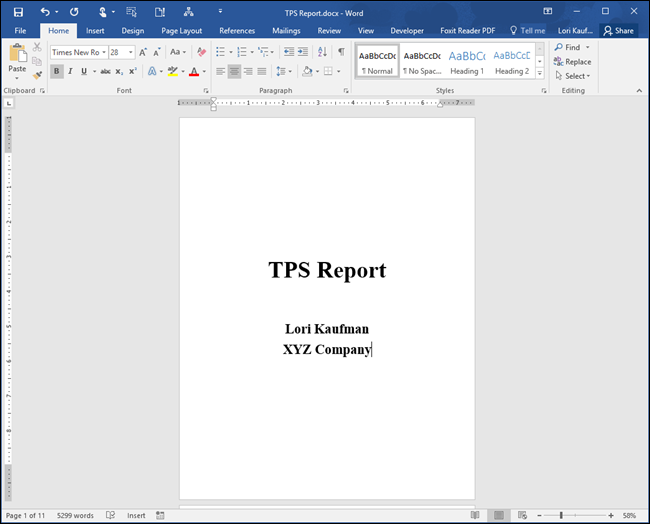Click the Center alignment icon
Viewport: 650px width, 524px height.
pyautogui.click(x=234, y=71)
